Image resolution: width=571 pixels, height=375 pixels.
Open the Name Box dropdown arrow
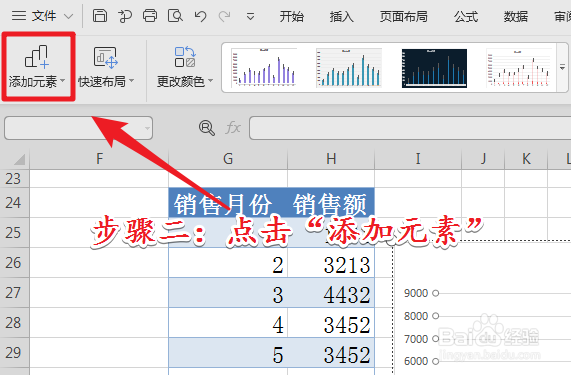pyautogui.click(x=147, y=128)
